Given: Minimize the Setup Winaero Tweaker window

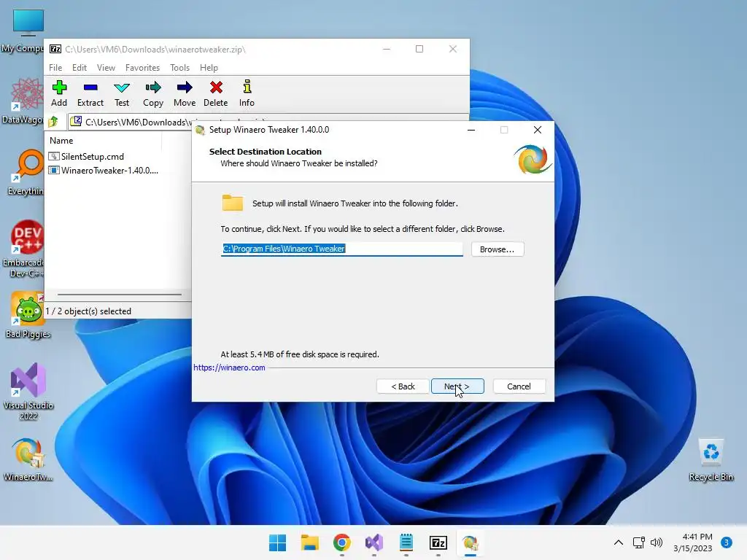Looking at the screenshot, I should (x=471, y=130).
